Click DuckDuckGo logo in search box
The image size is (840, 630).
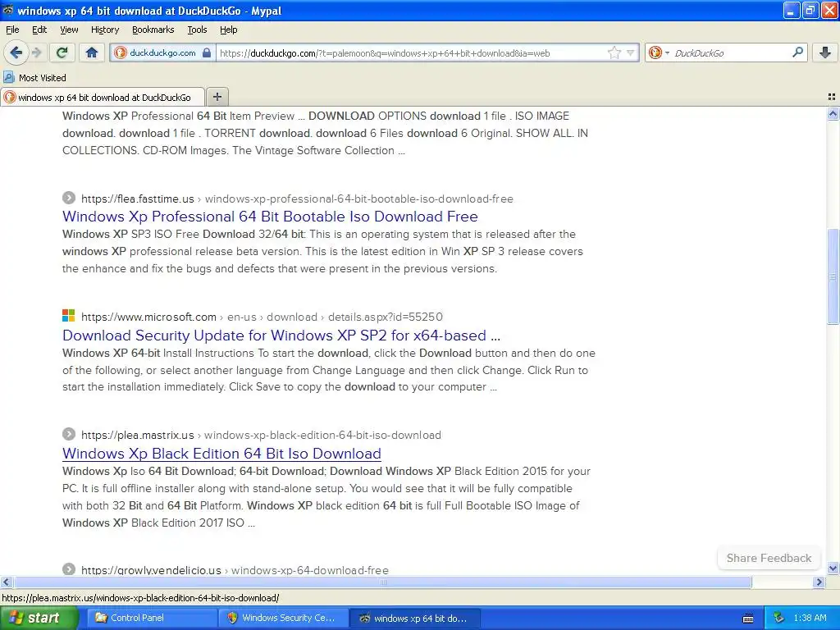[655, 52]
